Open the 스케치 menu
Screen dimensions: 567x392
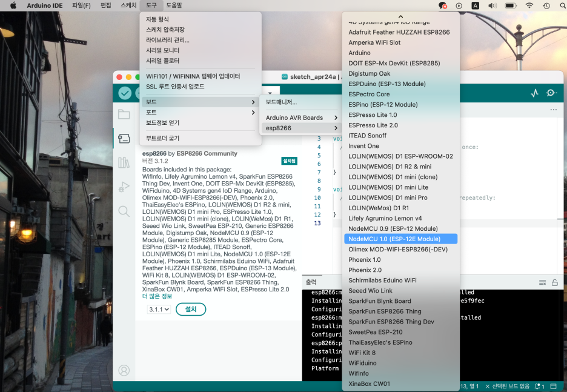(128, 5)
